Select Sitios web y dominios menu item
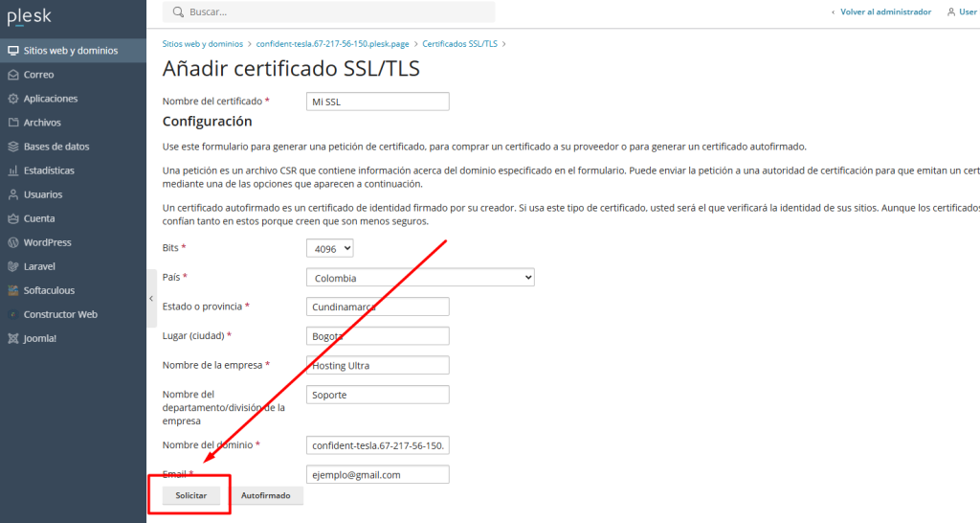Image resolution: width=980 pixels, height=523 pixels. tap(71, 51)
